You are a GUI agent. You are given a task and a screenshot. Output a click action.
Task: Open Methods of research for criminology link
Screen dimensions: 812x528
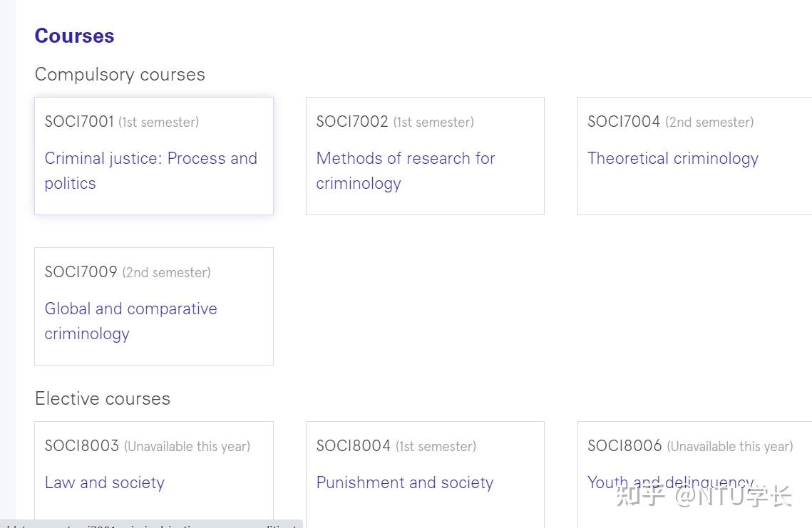405,159
